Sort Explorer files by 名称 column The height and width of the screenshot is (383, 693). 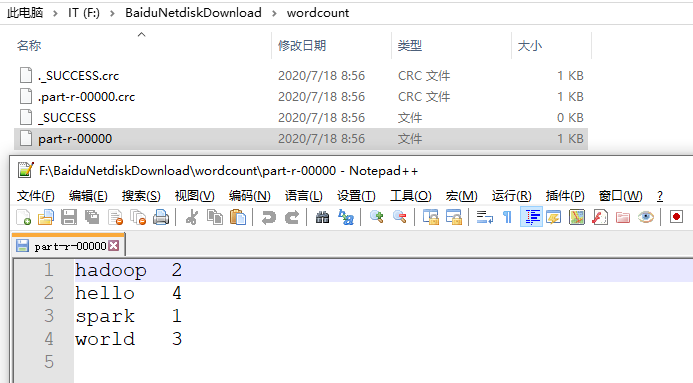click(x=29, y=46)
